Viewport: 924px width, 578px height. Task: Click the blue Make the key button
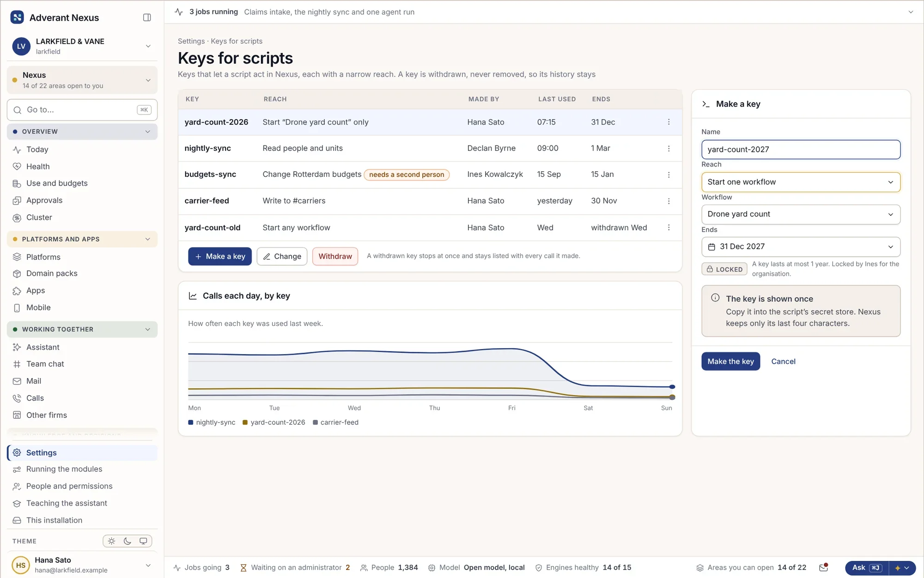tap(730, 361)
